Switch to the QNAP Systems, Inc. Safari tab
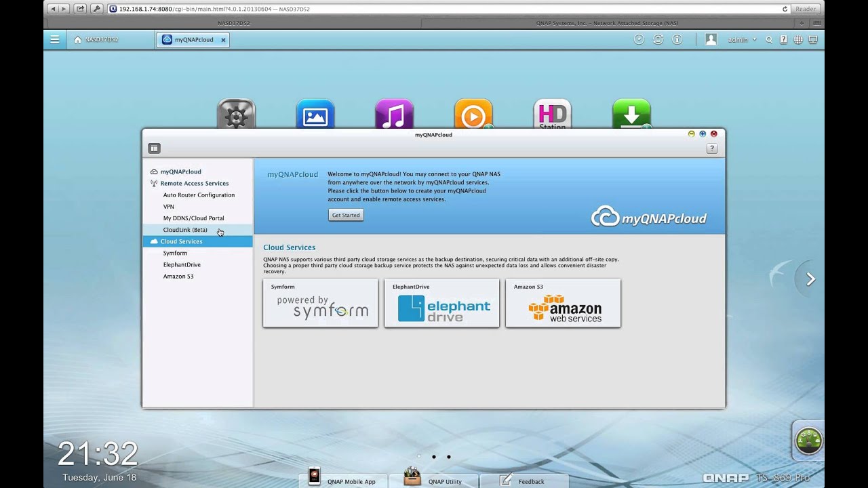Image resolution: width=868 pixels, height=488 pixels. point(607,23)
